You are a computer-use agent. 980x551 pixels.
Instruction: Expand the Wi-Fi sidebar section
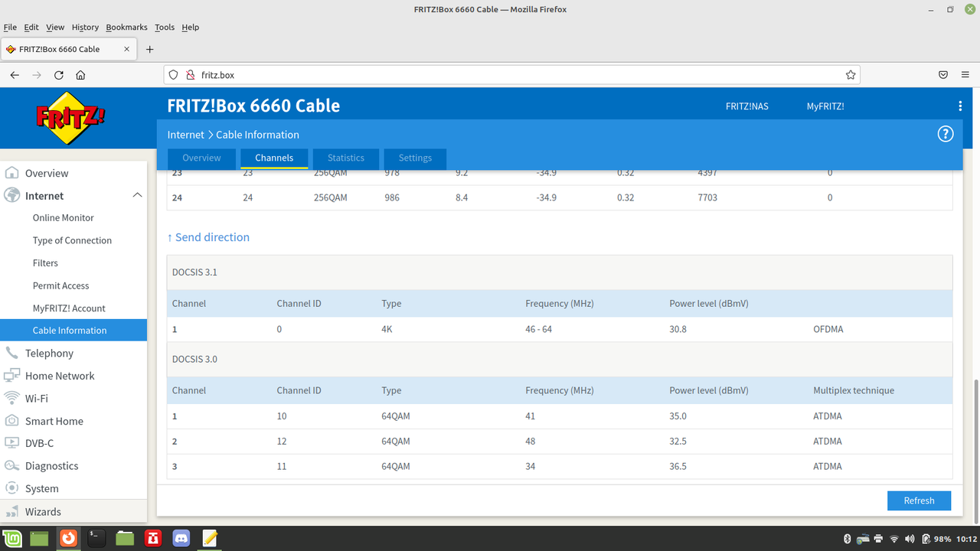(36, 398)
